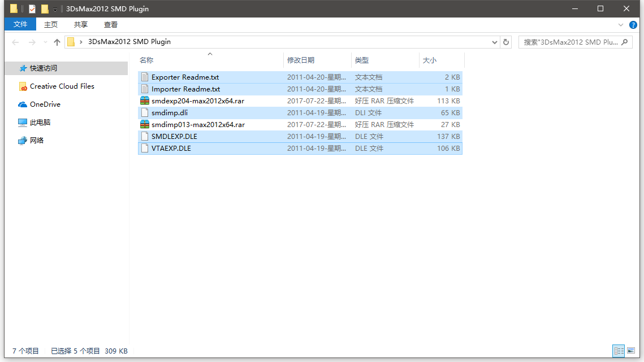
Task: Click the Exporter Readme.txt document icon
Action: point(145,77)
